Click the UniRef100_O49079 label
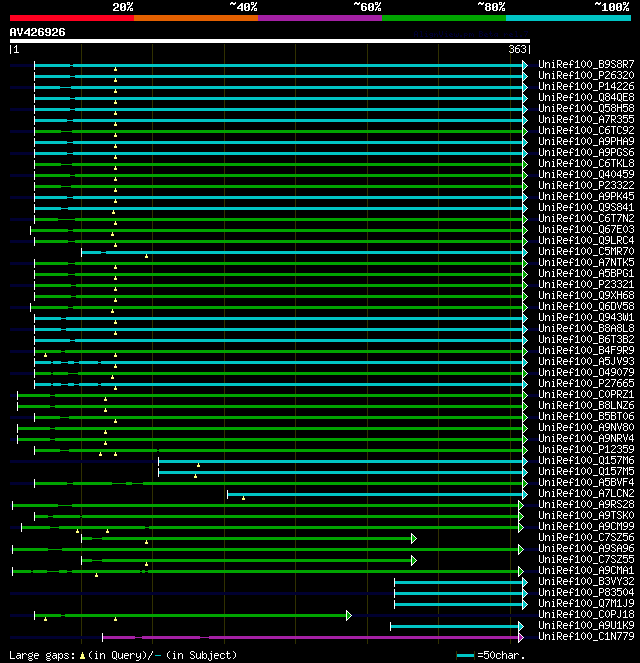The height and width of the screenshot is (663, 640). click(x=586, y=372)
